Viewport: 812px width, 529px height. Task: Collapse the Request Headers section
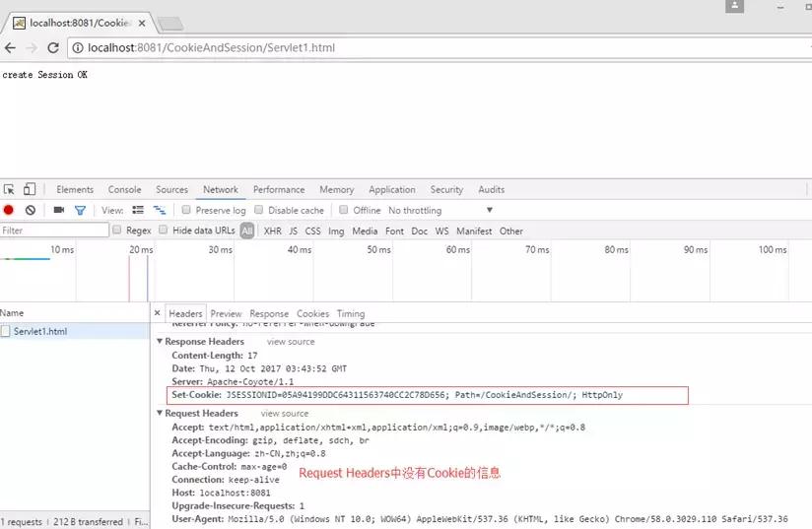(x=160, y=413)
